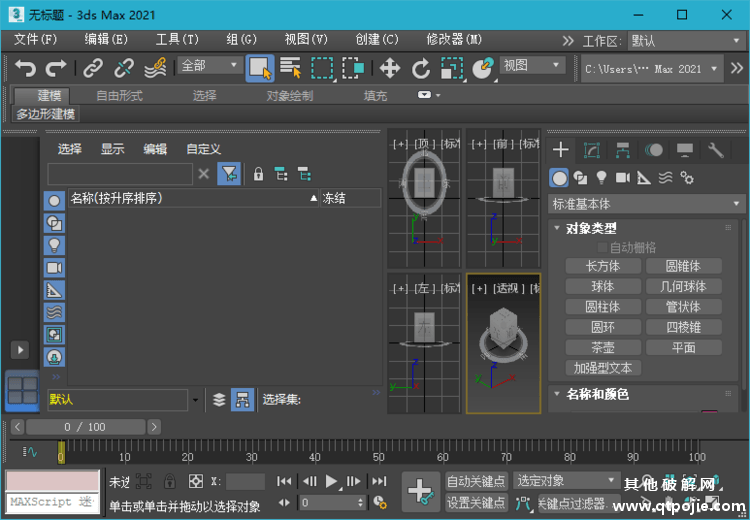Select the Move tool
The width and height of the screenshot is (750, 520).
tap(390, 68)
